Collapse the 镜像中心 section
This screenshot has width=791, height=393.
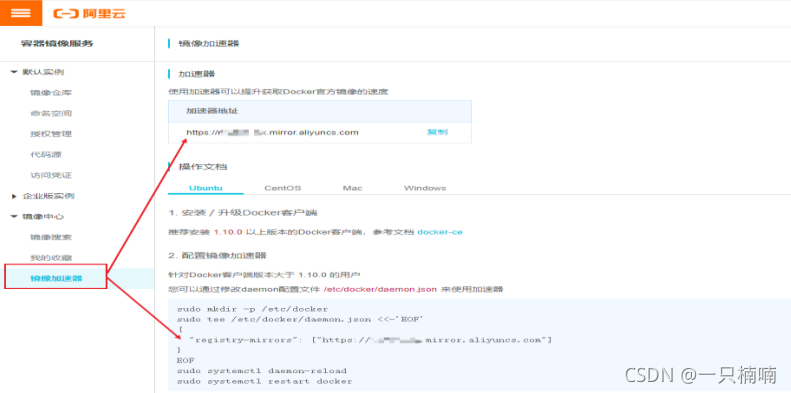coord(14,216)
